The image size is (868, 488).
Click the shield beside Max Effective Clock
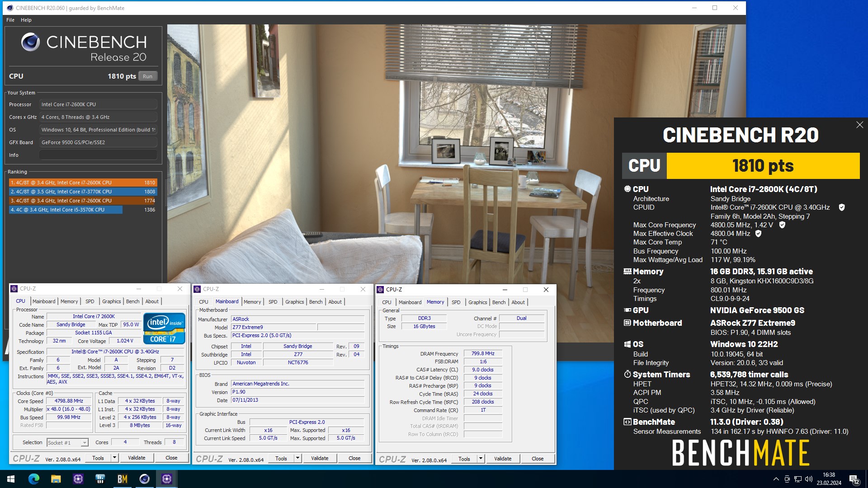click(x=758, y=234)
